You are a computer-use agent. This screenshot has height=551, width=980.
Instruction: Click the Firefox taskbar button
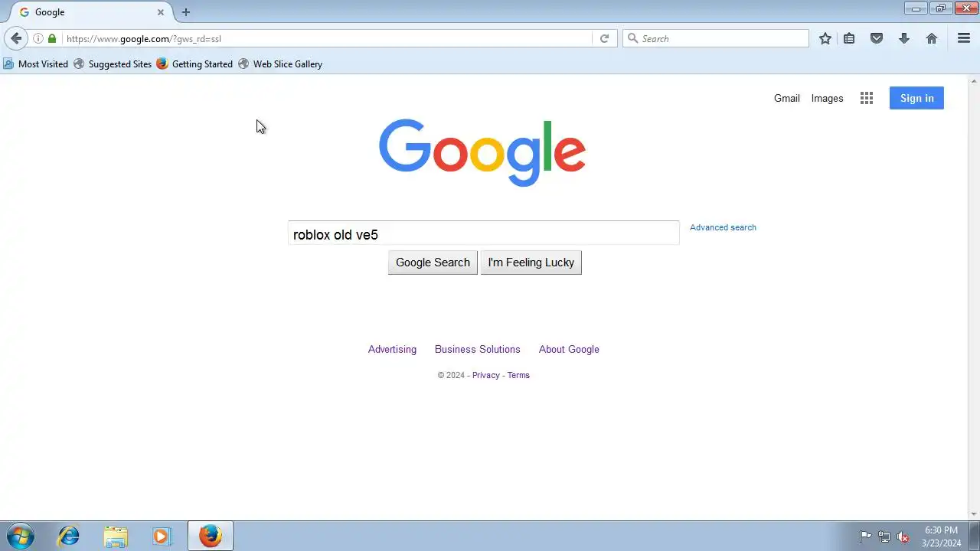click(211, 536)
